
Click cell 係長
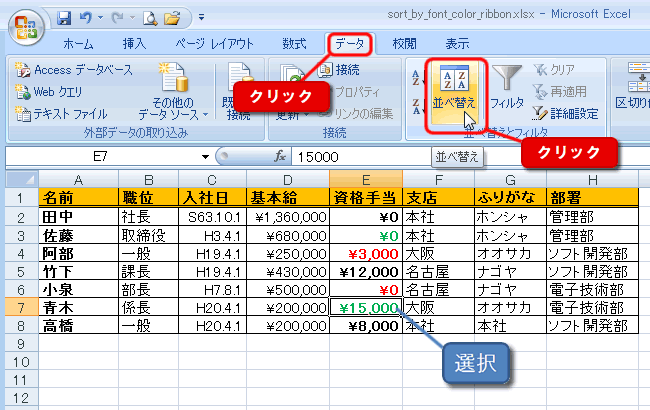148,308
